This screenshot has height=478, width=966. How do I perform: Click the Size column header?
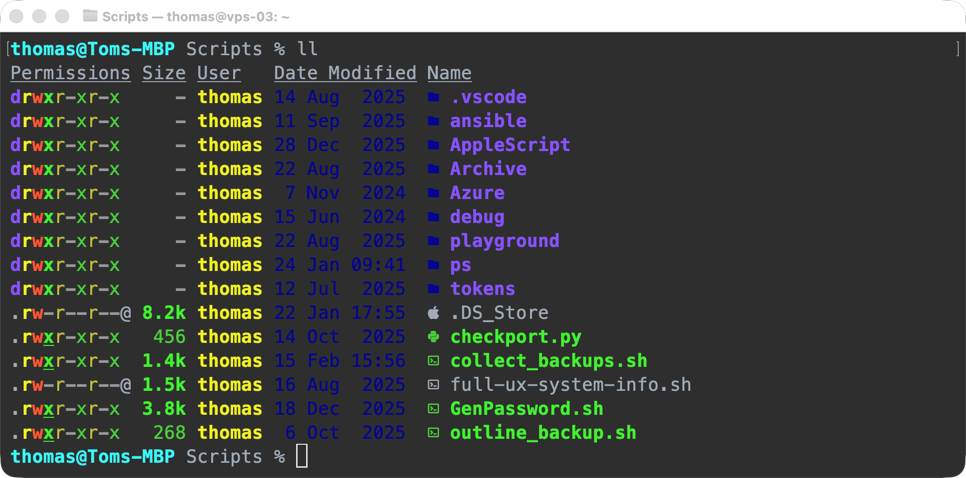pyautogui.click(x=164, y=73)
